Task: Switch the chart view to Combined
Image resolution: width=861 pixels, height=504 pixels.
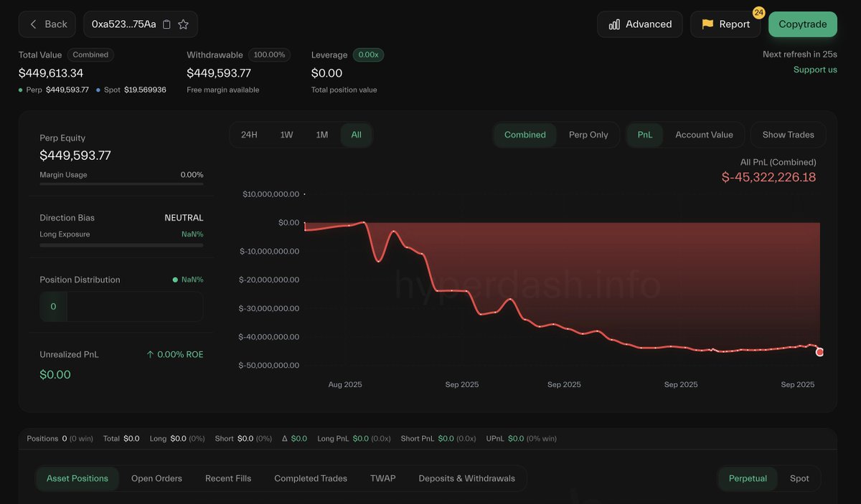Action: click(x=524, y=135)
